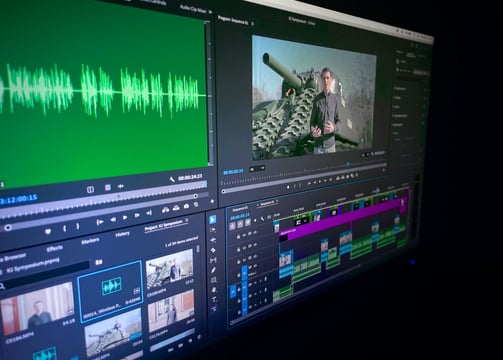Screen dimensions: 503x360
Task: Click Mark In in Source Monitor
Action: coord(65,229)
